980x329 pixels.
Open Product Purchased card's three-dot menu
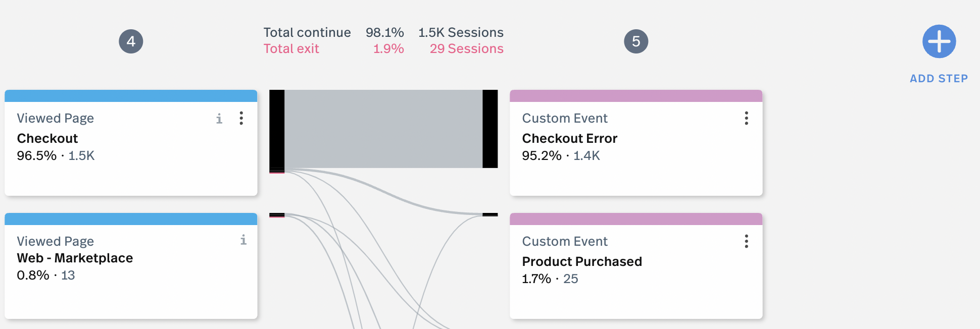(746, 241)
